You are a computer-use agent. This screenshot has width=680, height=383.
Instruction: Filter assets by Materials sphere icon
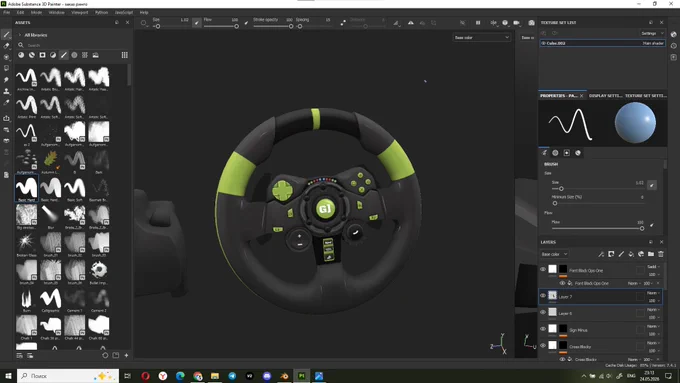click(21, 55)
